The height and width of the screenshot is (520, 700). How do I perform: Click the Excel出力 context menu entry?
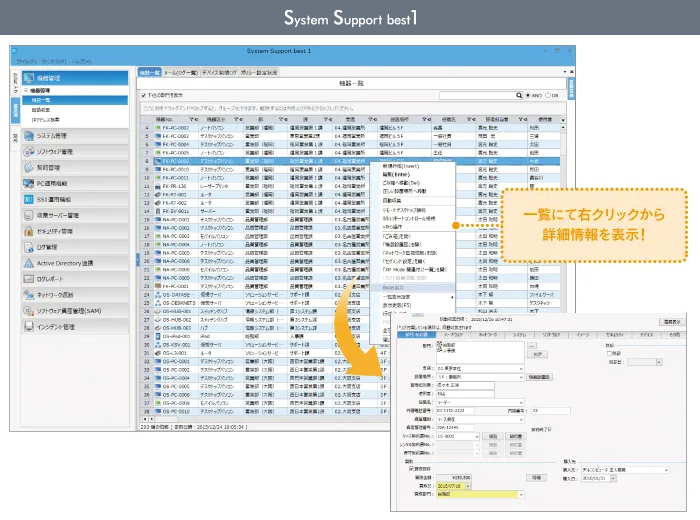point(393,286)
